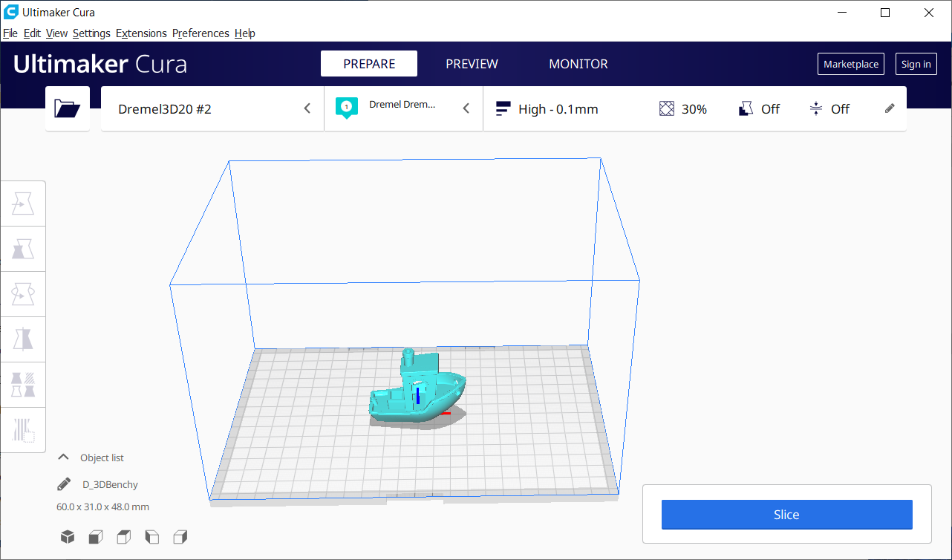The height and width of the screenshot is (560, 952).
Task: Click the pencil icon to edit print settings
Action: pos(890,108)
